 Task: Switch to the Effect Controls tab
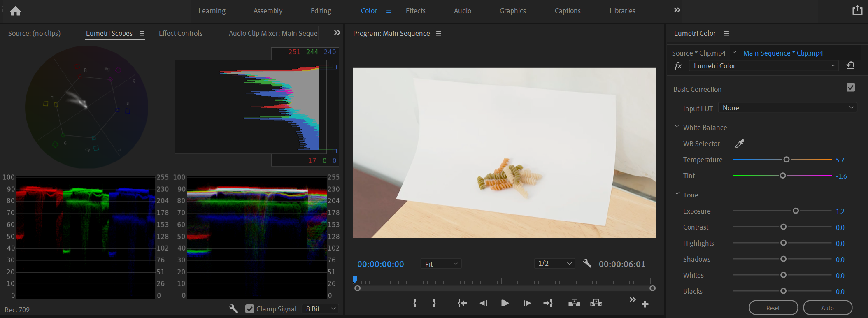(x=180, y=33)
